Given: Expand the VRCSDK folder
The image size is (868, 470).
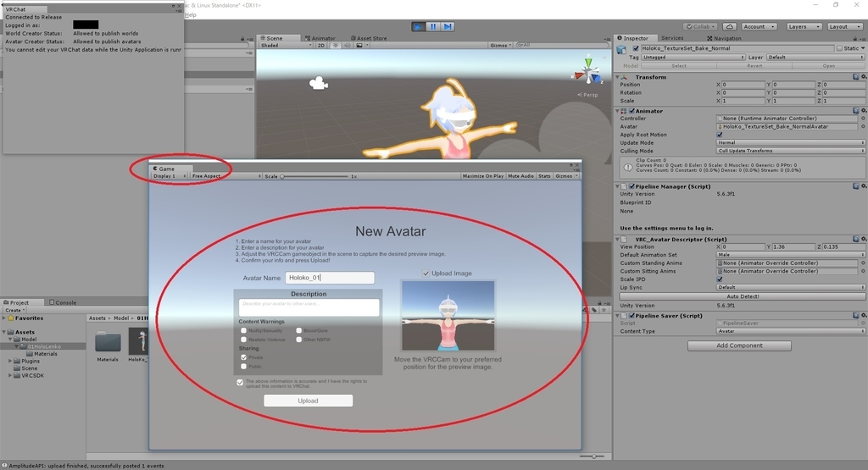Looking at the screenshot, I should pos(10,375).
